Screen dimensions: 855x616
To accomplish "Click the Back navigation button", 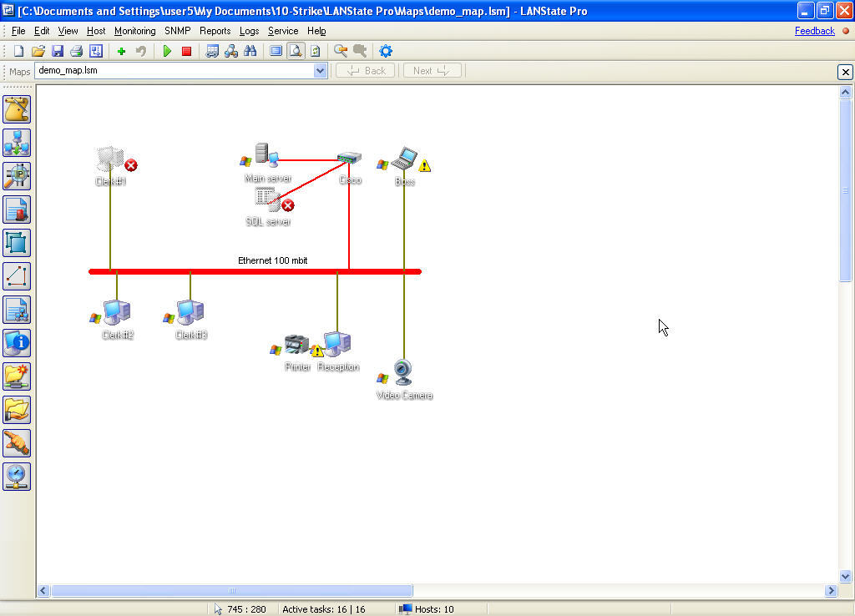I will pos(366,71).
